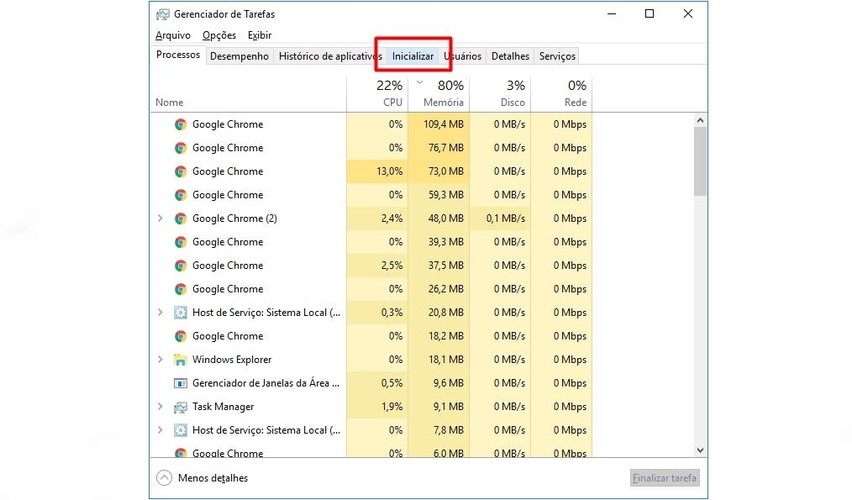Switch to the Detalhes tab
The height and width of the screenshot is (500, 852).
pyautogui.click(x=510, y=56)
